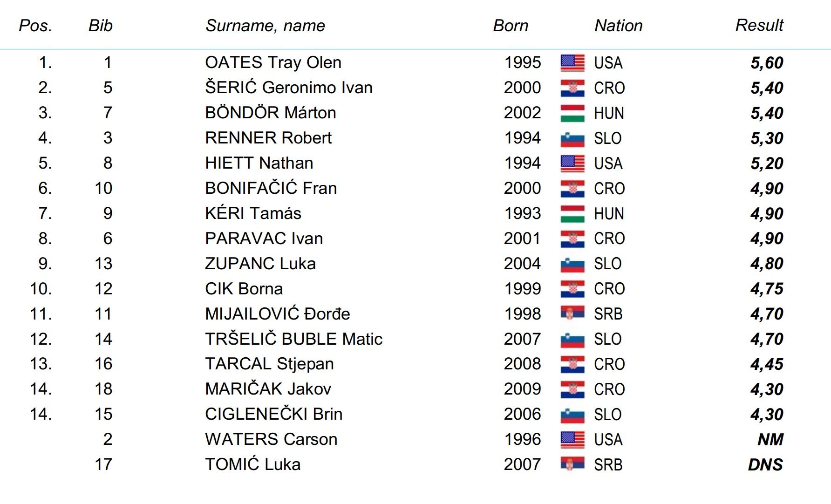Click the Surname, name column header
Screen dimensions: 831x504
pyautogui.click(x=265, y=26)
